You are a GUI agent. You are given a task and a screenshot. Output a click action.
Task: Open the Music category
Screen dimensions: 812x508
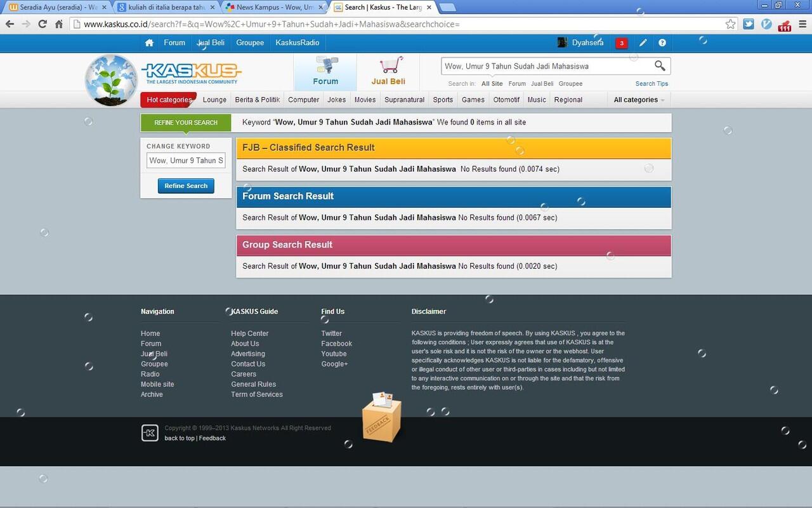537,100
